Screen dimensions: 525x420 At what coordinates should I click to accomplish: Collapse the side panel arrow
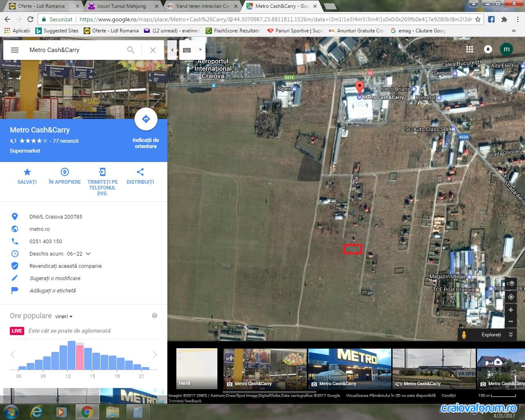pos(172,50)
